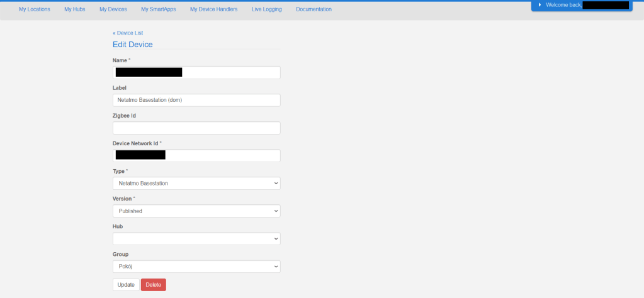Expand the Welcome back arrow icon

point(539,5)
